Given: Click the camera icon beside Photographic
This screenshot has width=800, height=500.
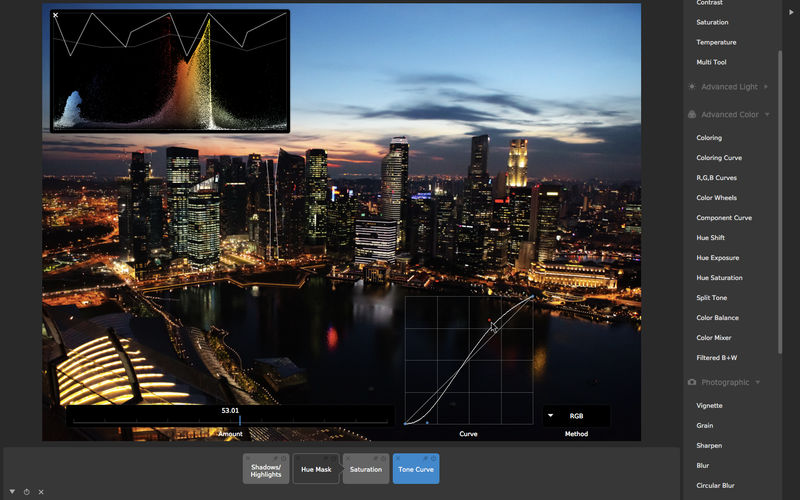Looking at the screenshot, I should 692,382.
